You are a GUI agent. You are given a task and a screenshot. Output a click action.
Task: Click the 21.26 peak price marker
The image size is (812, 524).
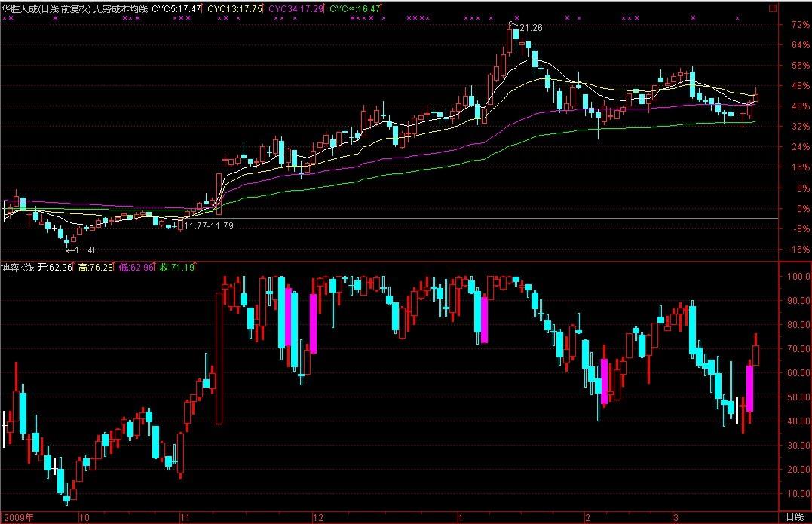coord(531,28)
